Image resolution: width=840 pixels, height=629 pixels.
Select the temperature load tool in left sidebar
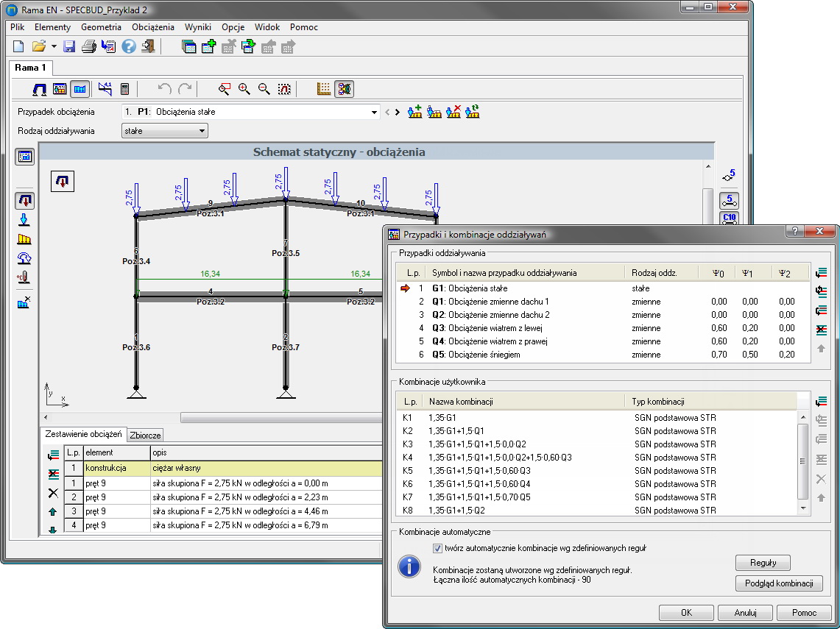(x=25, y=277)
